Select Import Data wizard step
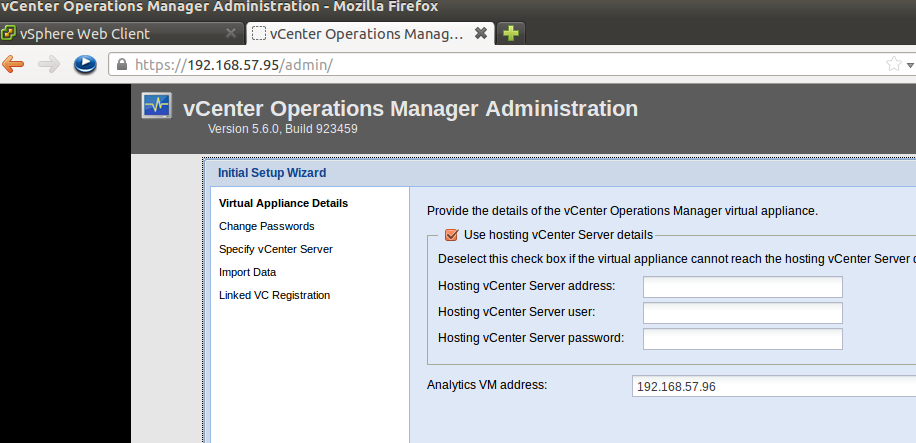Image resolution: width=916 pixels, height=443 pixels. (x=247, y=272)
